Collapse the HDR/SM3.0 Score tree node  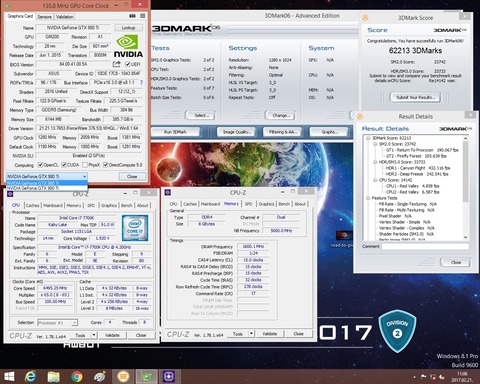tap(375, 162)
